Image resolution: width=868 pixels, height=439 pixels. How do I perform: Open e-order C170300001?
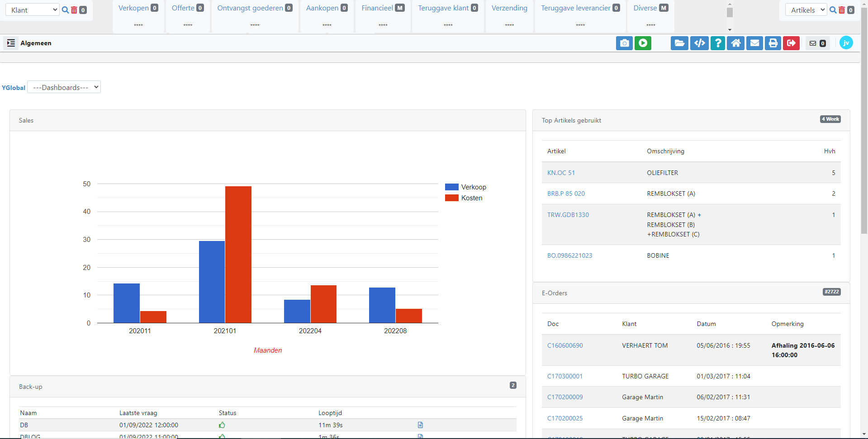565,376
